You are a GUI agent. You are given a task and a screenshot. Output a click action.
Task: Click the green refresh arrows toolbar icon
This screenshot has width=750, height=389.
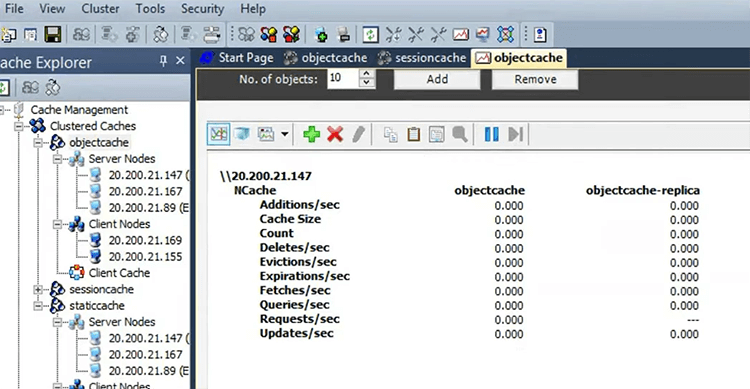coord(370,34)
